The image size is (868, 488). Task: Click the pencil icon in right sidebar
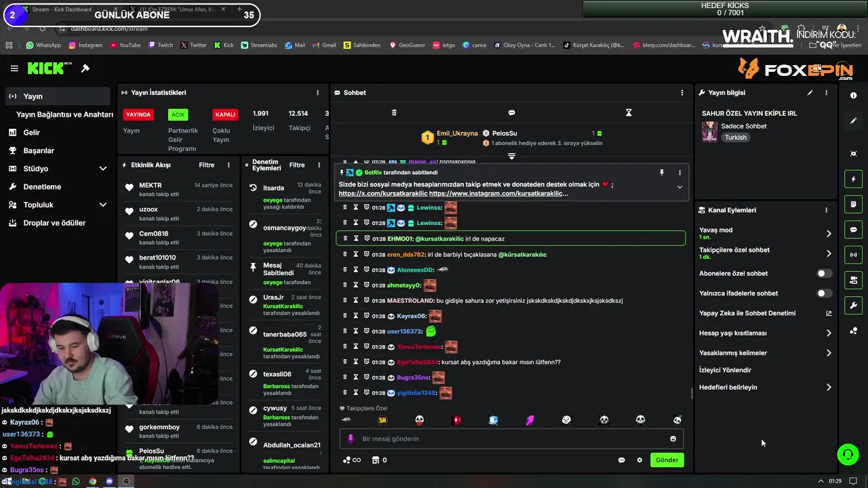(x=854, y=121)
